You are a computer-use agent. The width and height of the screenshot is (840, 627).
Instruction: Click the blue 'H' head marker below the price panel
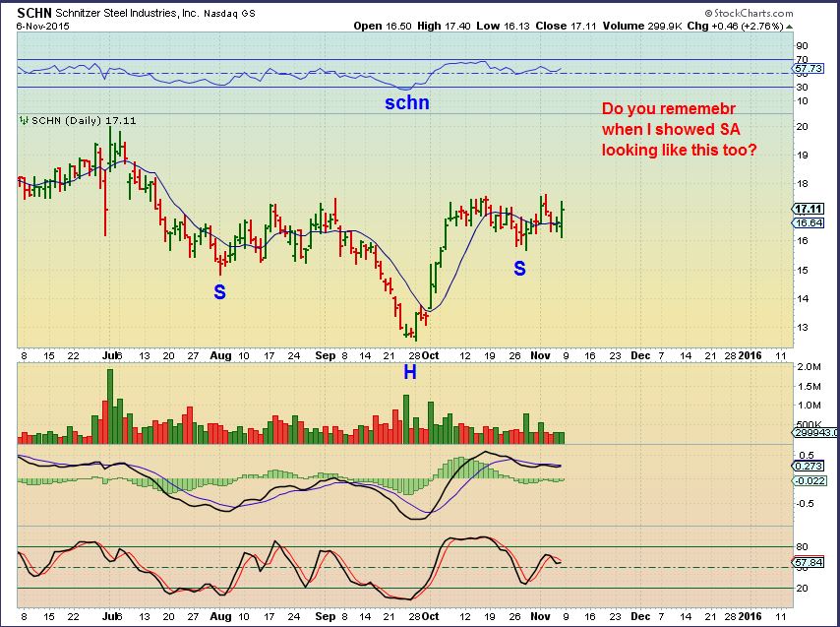[x=410, y=372]
